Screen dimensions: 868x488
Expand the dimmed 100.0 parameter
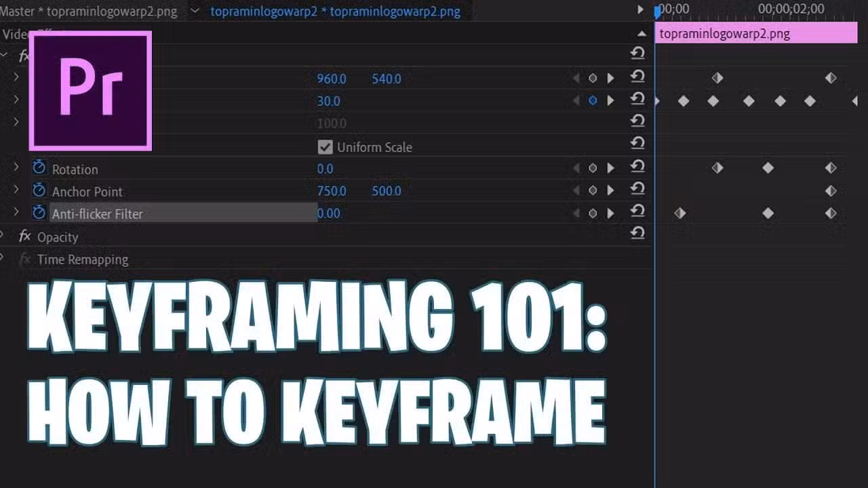click(16, 121)
